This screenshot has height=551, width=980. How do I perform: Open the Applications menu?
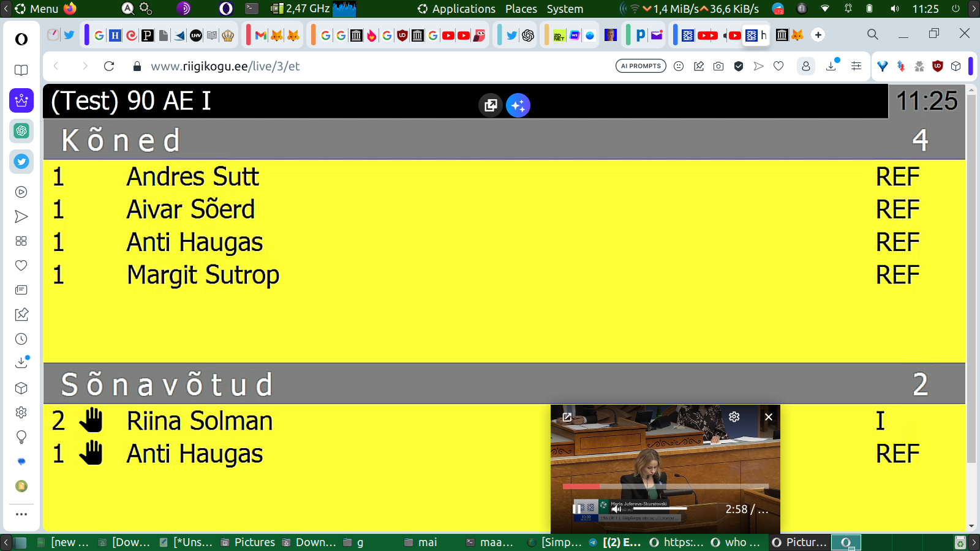pos(456,9)
